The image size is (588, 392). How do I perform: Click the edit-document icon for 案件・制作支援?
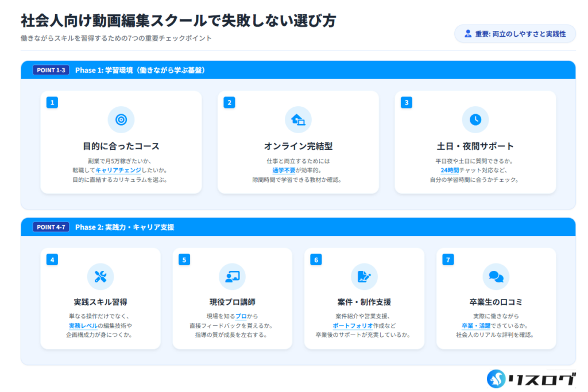(364, 277)
